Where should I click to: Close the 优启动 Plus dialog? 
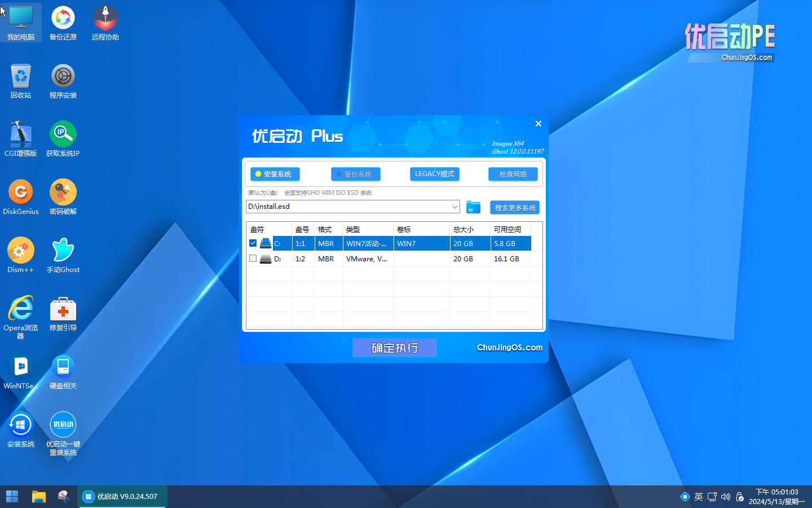click(x=539, y=124)
